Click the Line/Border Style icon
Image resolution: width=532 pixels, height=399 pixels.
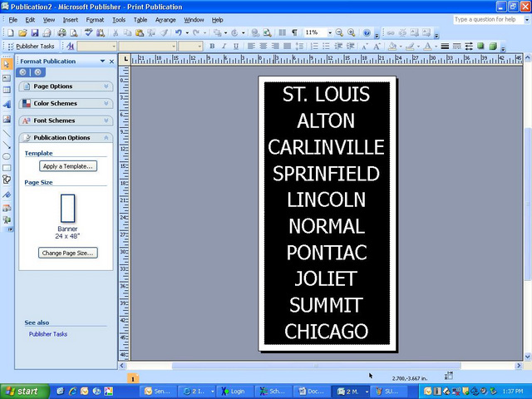(445, 47)
